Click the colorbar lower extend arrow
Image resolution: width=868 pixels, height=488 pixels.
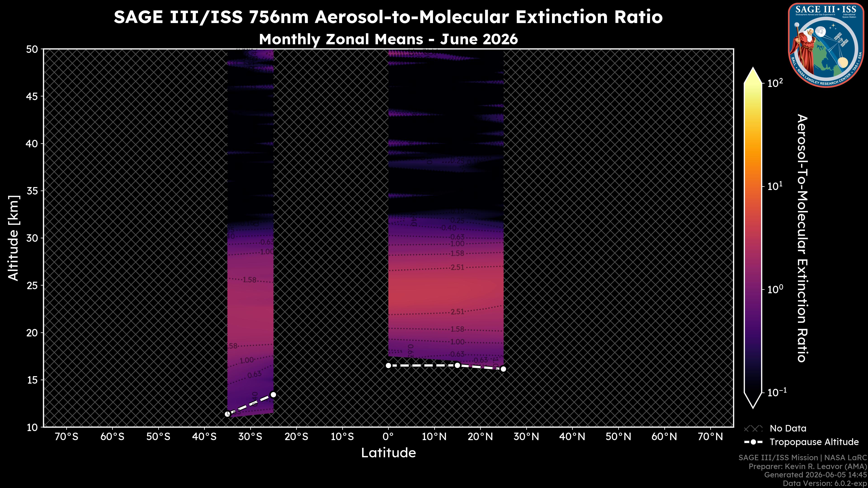coord(753,401)
